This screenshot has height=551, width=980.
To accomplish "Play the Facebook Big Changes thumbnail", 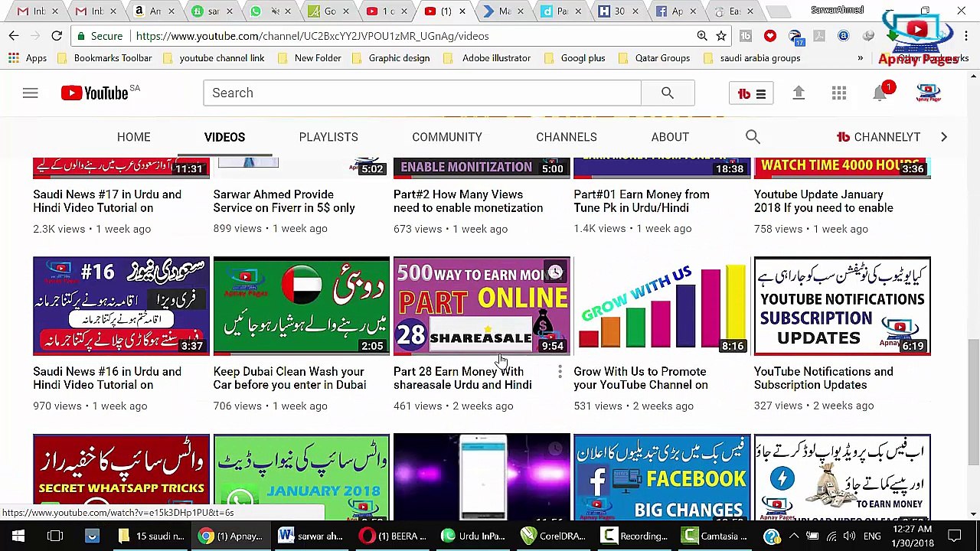I will point(662,478).
